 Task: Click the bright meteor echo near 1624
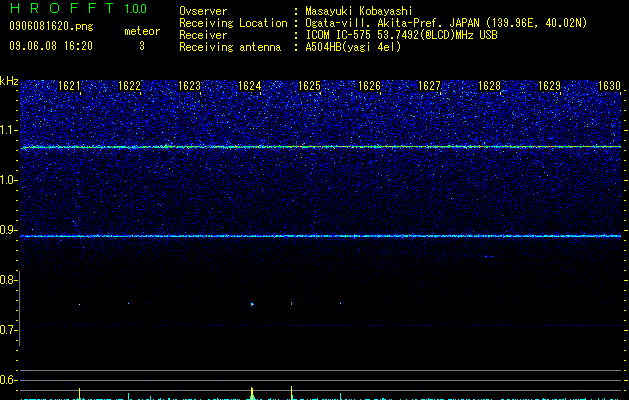252,305
